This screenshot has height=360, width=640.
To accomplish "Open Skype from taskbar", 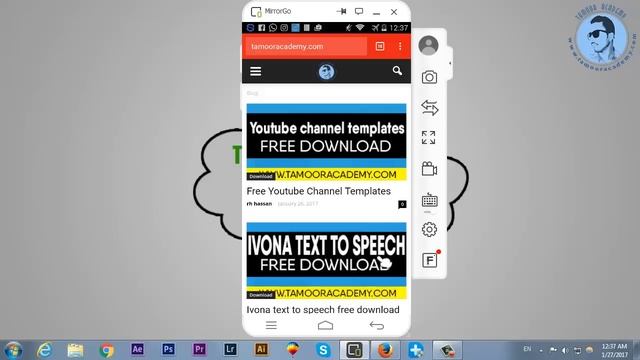I will pyautogui.click(x=323, y=350).
